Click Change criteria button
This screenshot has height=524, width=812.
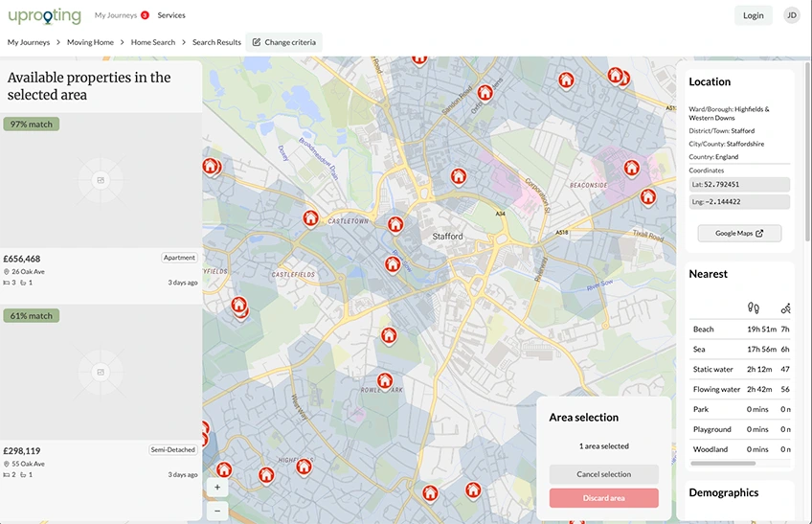coord(284,42)
